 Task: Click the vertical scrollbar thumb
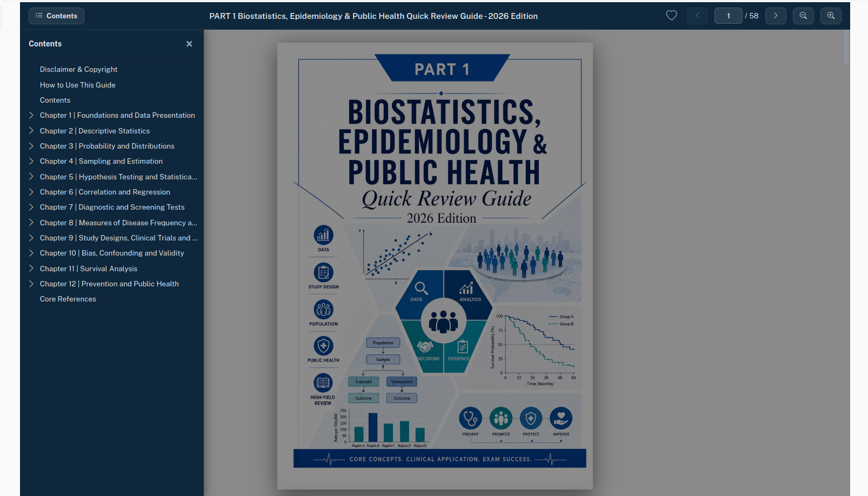click(846, 48)
